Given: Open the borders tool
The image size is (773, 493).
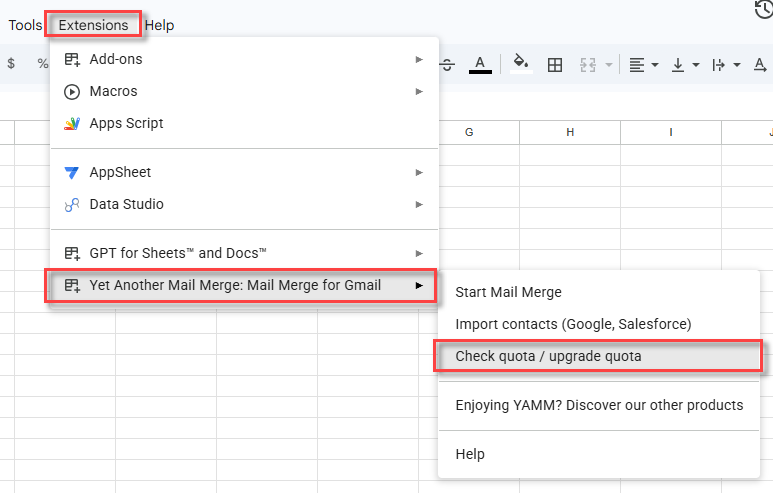Looking at the screenshot, I should [x=555, y=65].
